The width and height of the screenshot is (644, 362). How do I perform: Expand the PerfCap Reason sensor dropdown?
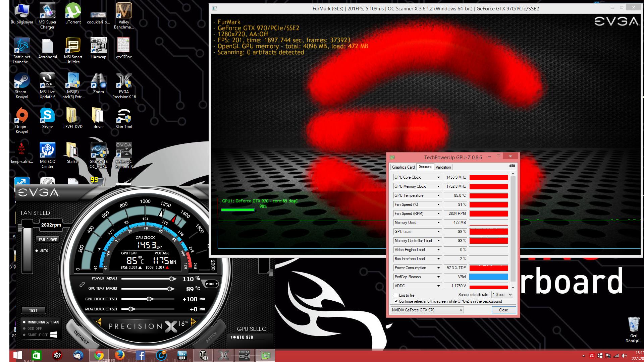coord(438,277)
